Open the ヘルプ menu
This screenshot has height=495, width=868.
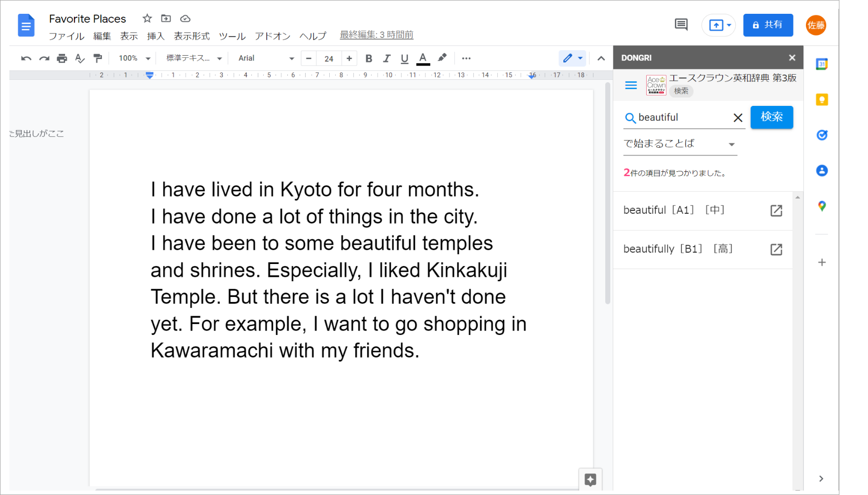point(313,36)
